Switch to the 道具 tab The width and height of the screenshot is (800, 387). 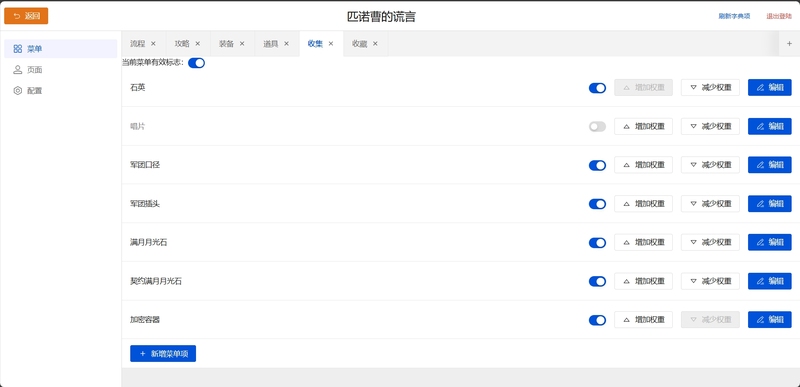coord(270,44)
